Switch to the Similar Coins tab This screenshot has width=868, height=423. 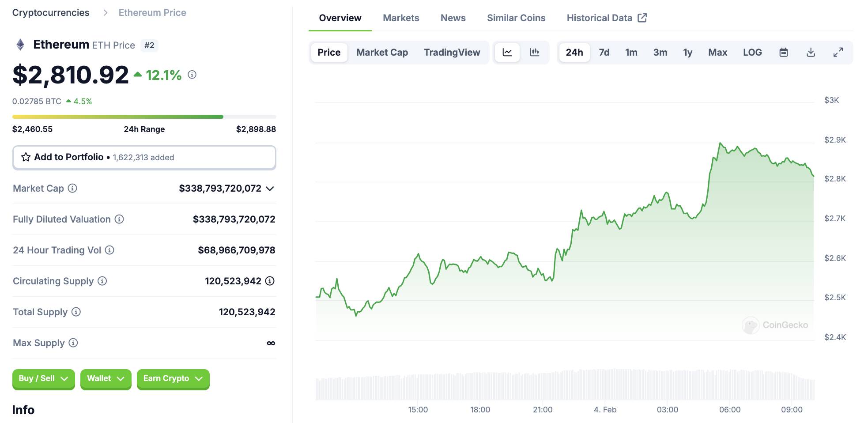tap(516, 18)
